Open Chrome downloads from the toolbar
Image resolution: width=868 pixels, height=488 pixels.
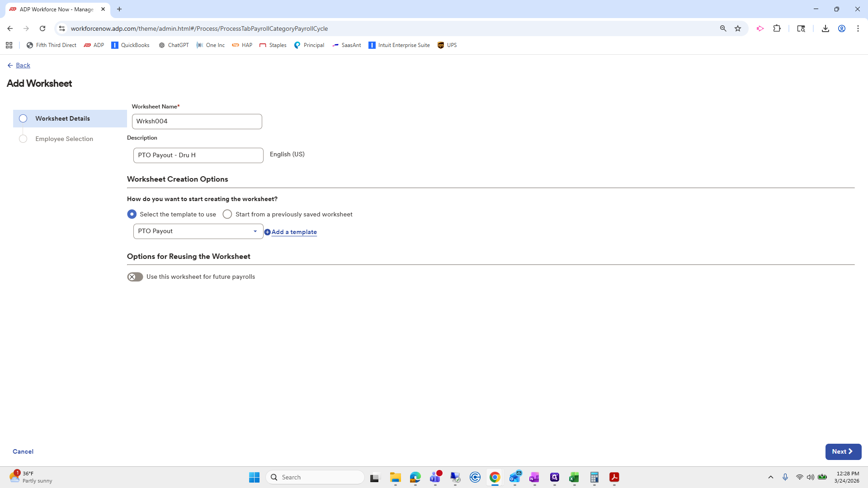pos(826,28)
